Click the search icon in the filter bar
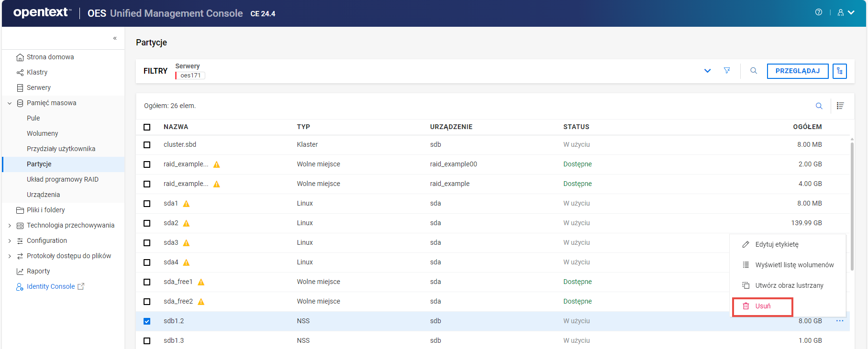This screenshot has width=868, height=349. click(x=754, y=71)
